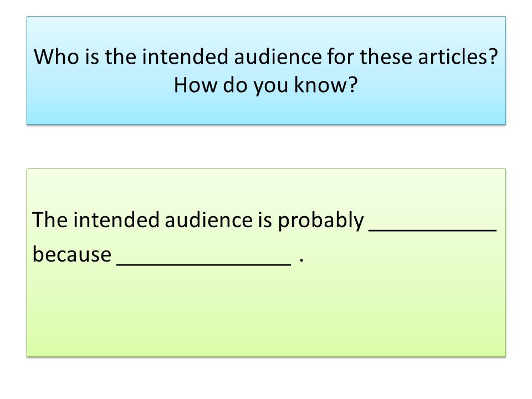Screen dimensions: 532x399
Task: Click the word 'intended' in the green box
Action: [116, 220]
